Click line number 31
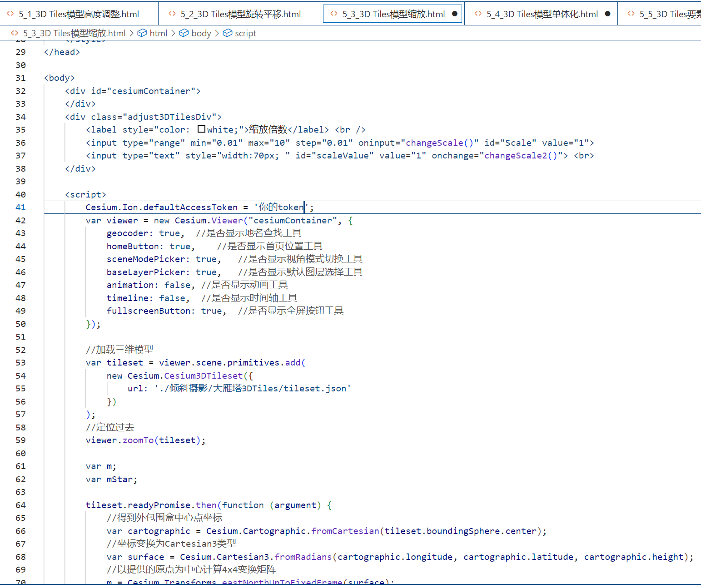The height and width of the screenshot is (588, 701). click(x=21, y=78)
